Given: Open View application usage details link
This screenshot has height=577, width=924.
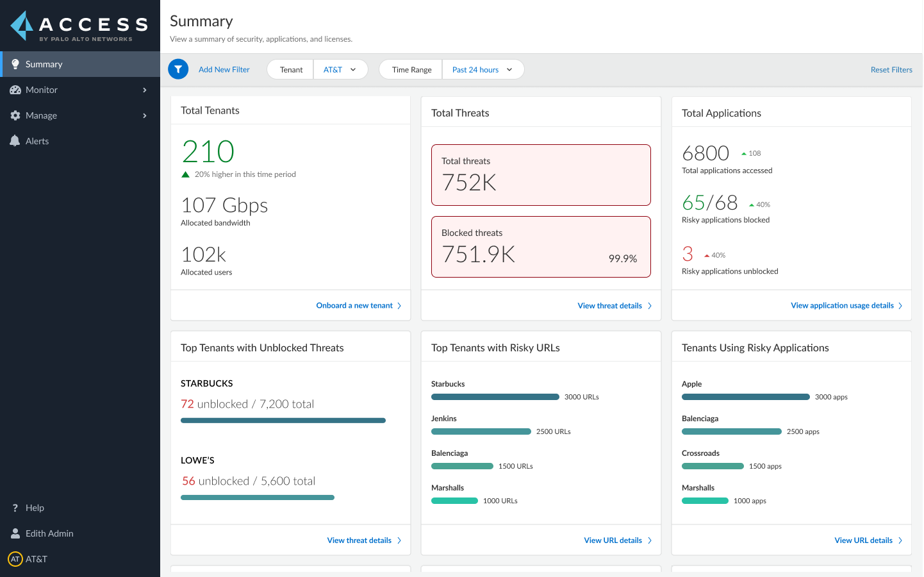Looking at the screenshot, I should click(842, 305).
